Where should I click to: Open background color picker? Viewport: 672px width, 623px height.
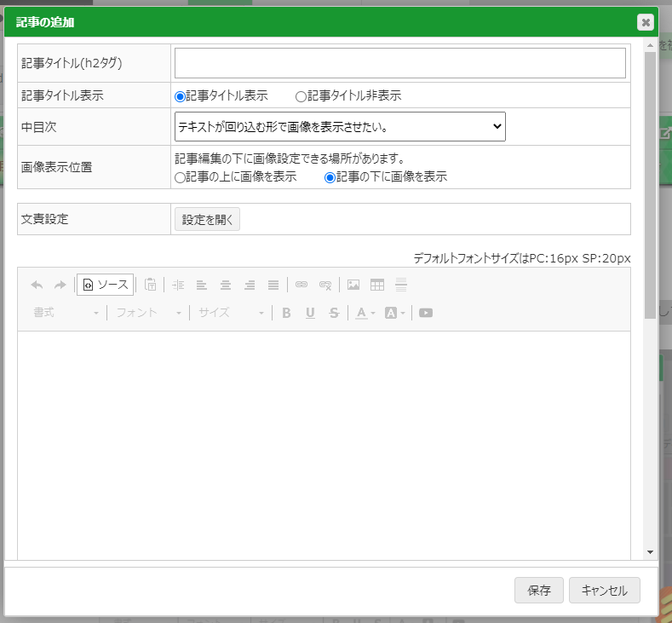[x=394, y=313]
